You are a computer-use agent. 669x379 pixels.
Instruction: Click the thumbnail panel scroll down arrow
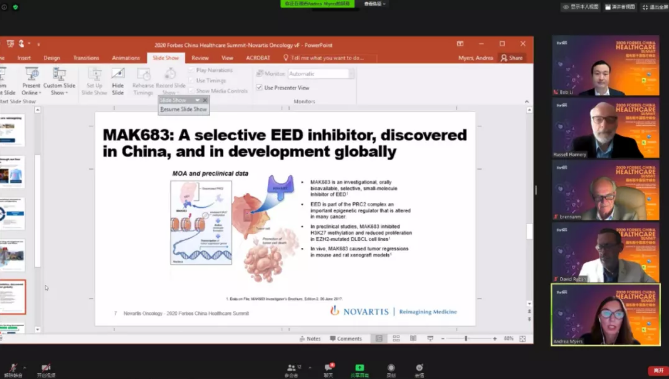click(38, 329)
